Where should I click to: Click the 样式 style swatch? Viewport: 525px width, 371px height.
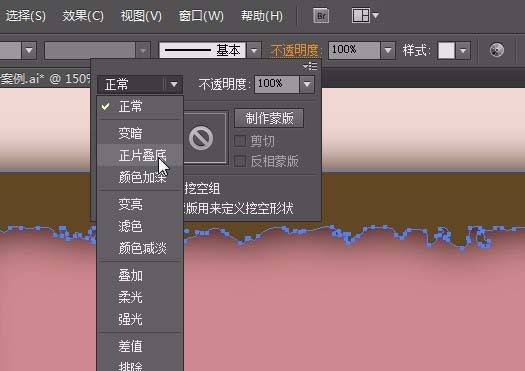pyautogui.click(x=446, y=51)
